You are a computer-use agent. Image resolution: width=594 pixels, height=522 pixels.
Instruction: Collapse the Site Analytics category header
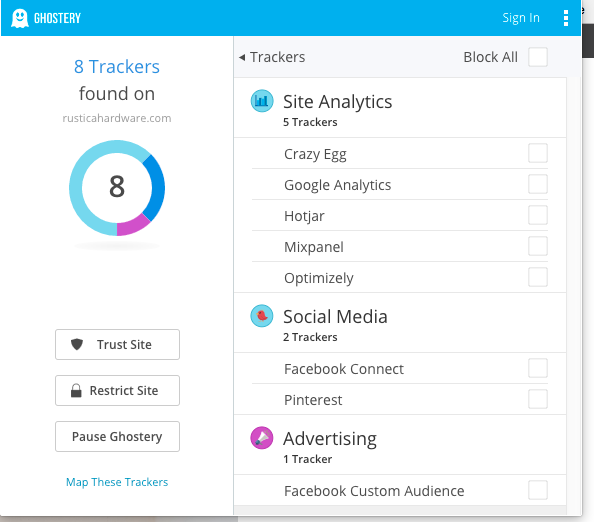tap(400, 108)
